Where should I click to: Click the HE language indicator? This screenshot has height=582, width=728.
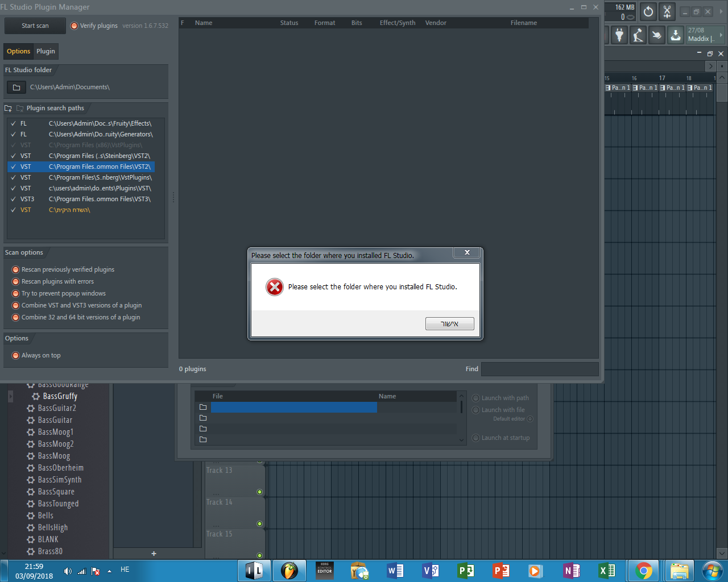click(x=125, y=569)
